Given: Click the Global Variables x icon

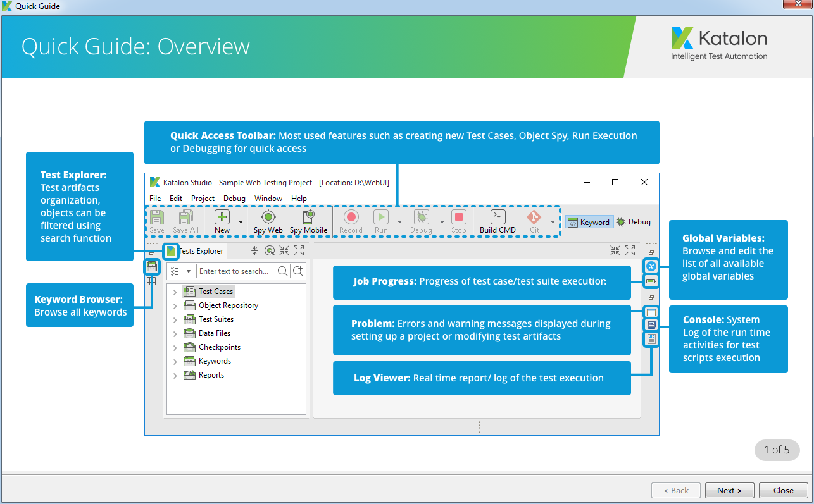Looking at the screenshot, I should pyautogui.click(x=651, y=266).
